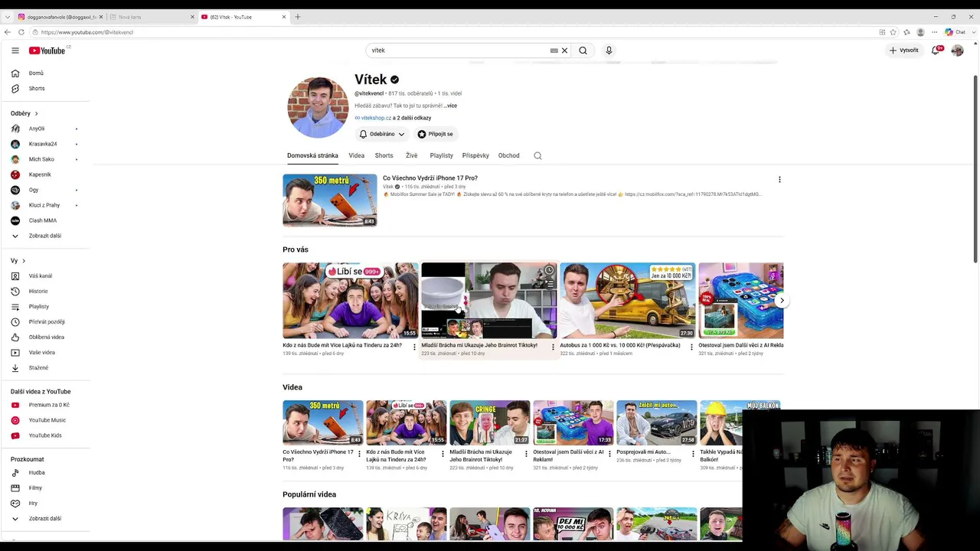Switch to the Videa channel tab
Viewport: 980px width, 551px height.
click(x=357, y=155)
